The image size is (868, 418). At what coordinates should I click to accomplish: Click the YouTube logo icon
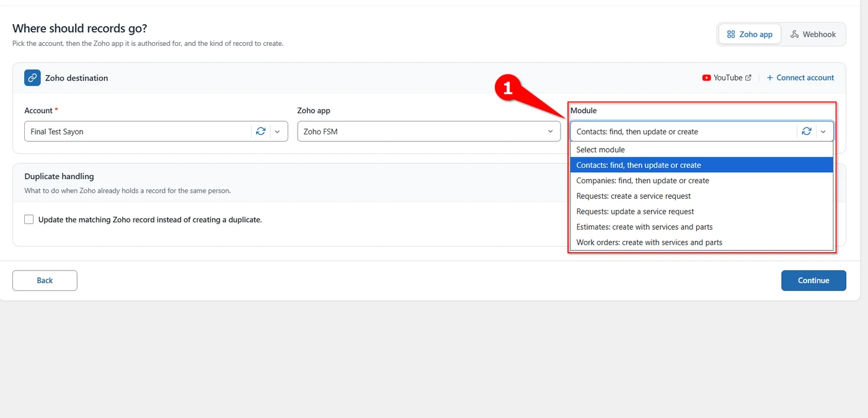[706, 78]
